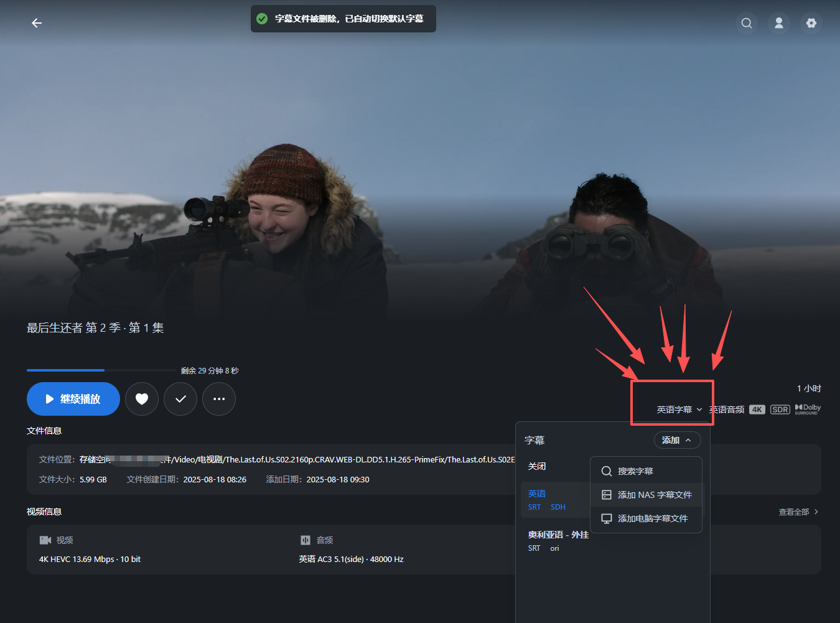This screenshot has height=623, width=840.
Task: Click the 4K HEVC 13.69 Mbps text
Action: (90, 560)
